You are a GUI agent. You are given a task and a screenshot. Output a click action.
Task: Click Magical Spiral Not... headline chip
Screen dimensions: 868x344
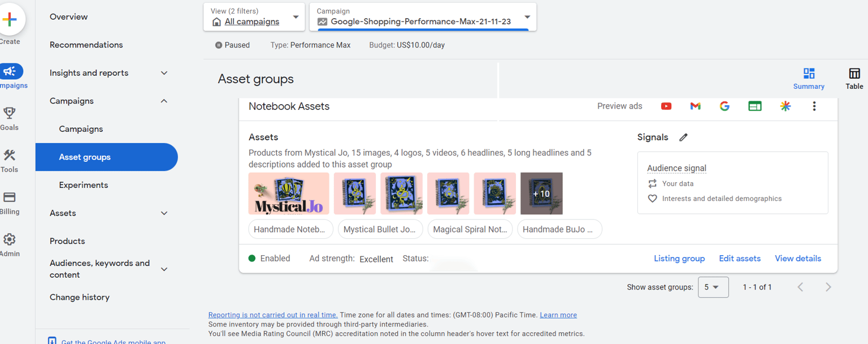[x=470, y=229]
